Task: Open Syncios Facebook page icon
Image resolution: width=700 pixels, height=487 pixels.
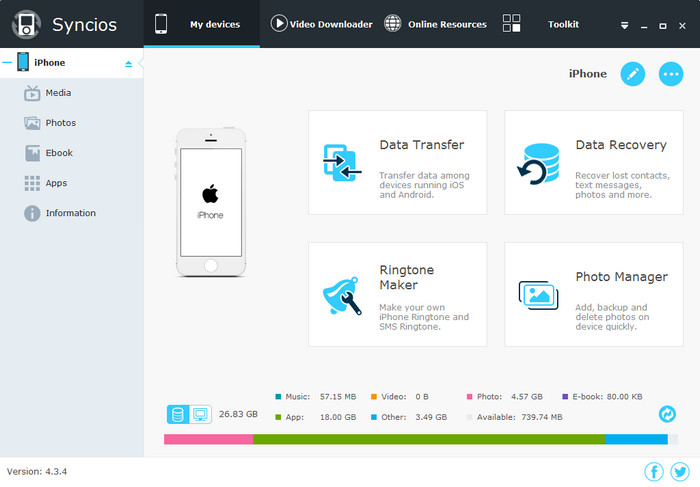Action: pyautogui.click(x=654, y=471)
